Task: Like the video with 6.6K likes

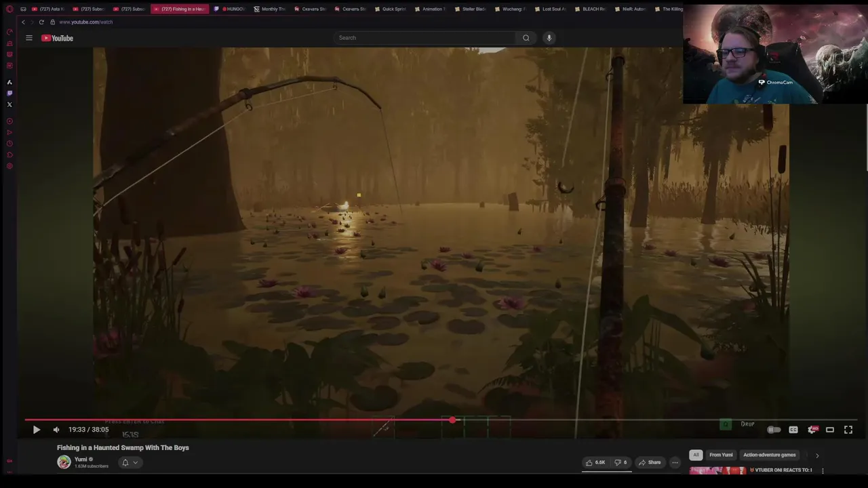Action: tap(596, 462)
